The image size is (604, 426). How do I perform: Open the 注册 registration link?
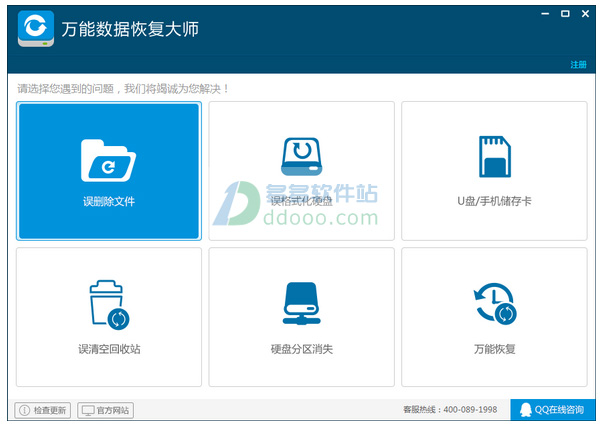point(578,64)
